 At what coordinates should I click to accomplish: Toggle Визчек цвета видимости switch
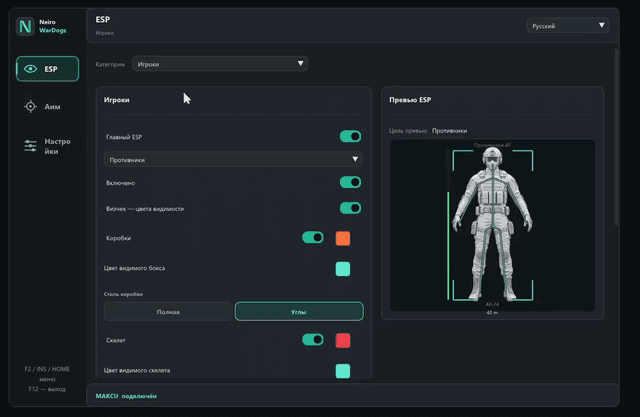pyautogui.click(x=350, y=208)
